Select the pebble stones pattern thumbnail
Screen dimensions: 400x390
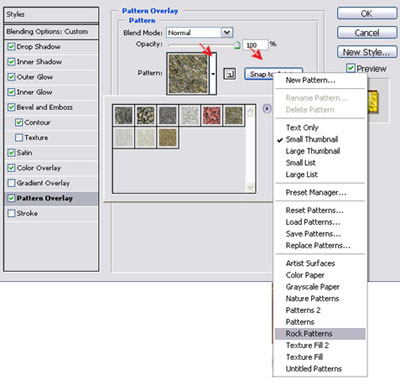[x=146, y=115]
